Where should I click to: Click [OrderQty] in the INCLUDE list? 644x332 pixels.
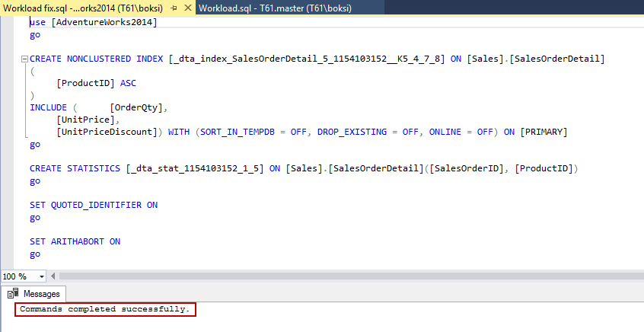(136, 107)
